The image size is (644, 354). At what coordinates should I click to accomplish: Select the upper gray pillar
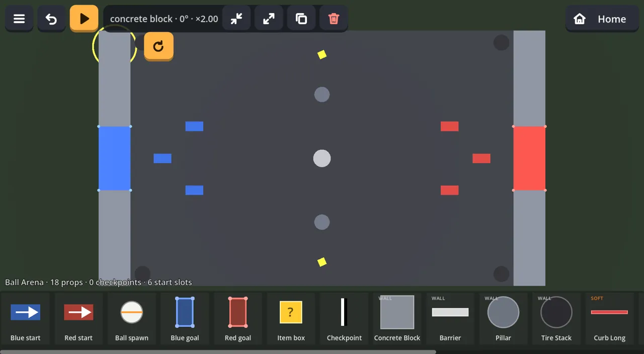click(x=322, y=94)
